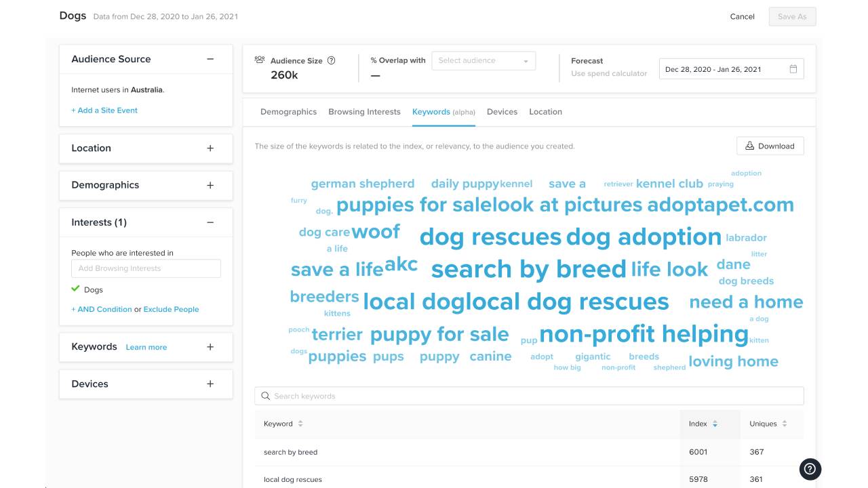This screenshot has height=488, width=868.
Task: Sort by Uniques column arrows
Action: coord(785,424)
